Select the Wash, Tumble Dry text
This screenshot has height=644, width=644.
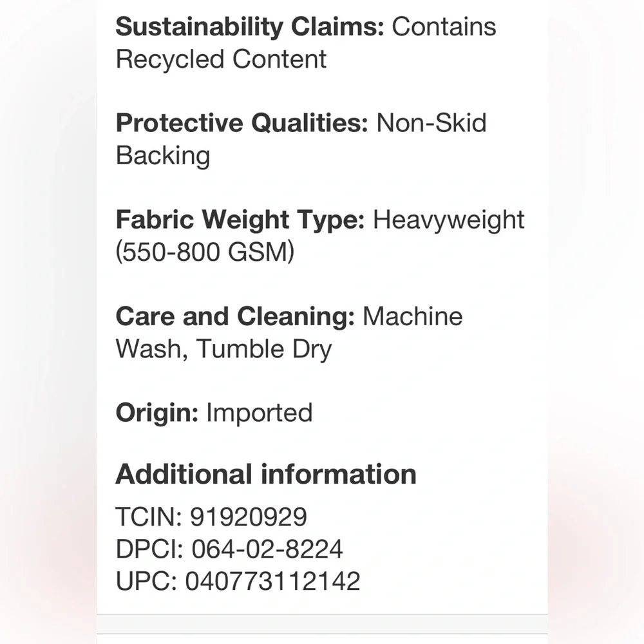[223, 349]
